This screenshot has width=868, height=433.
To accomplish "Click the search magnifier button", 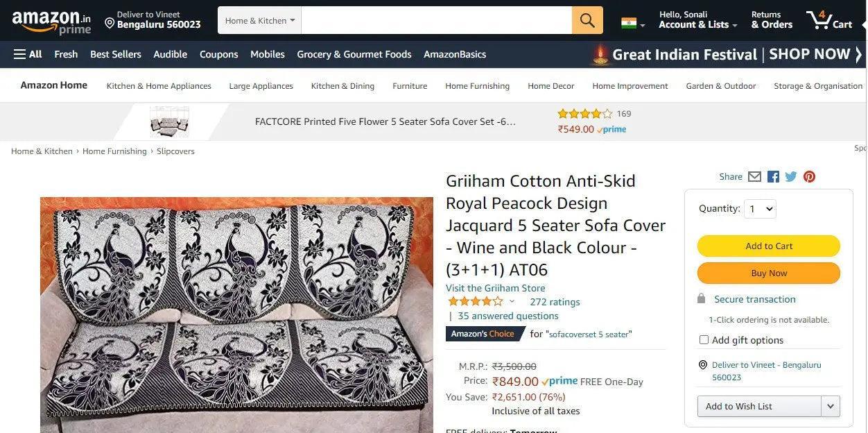I will (x=587, y=21).
